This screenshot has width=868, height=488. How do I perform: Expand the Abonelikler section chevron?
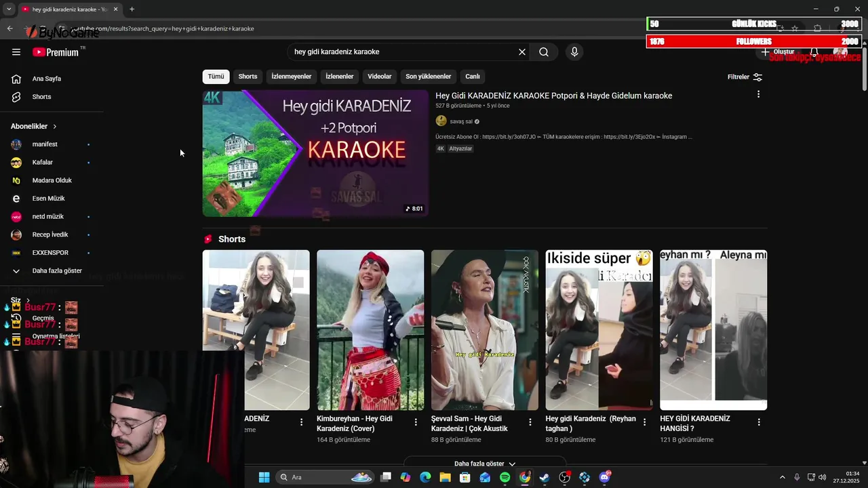coord(55,127)
